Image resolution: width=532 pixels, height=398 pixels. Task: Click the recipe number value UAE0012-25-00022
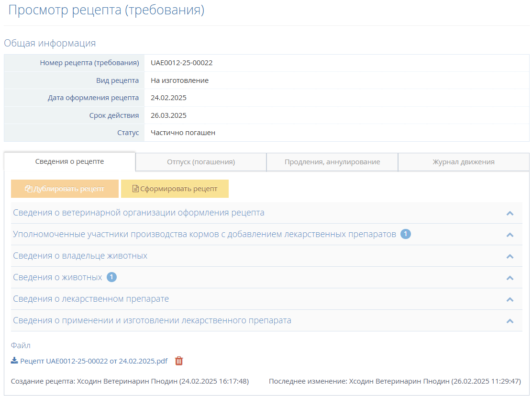[x=181, y=63]
